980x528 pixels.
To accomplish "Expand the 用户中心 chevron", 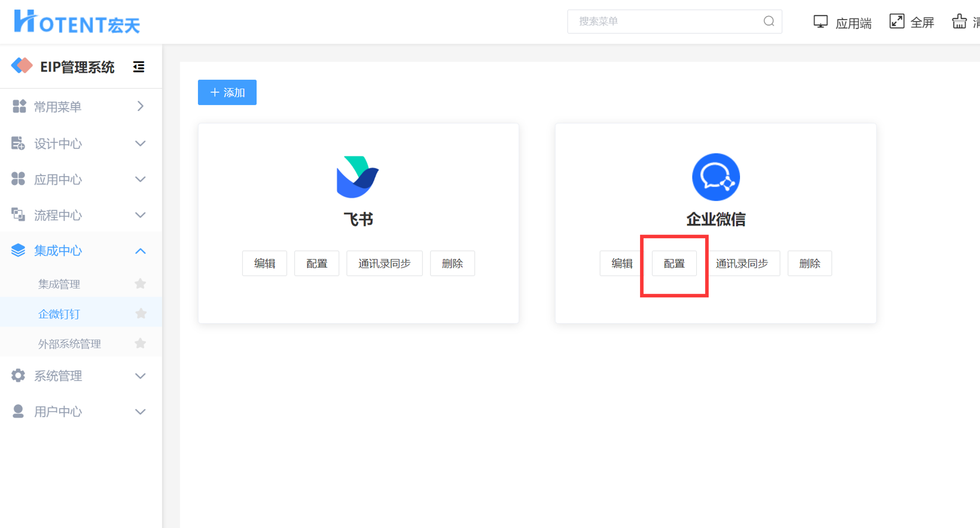I will [x=140, y=412].
